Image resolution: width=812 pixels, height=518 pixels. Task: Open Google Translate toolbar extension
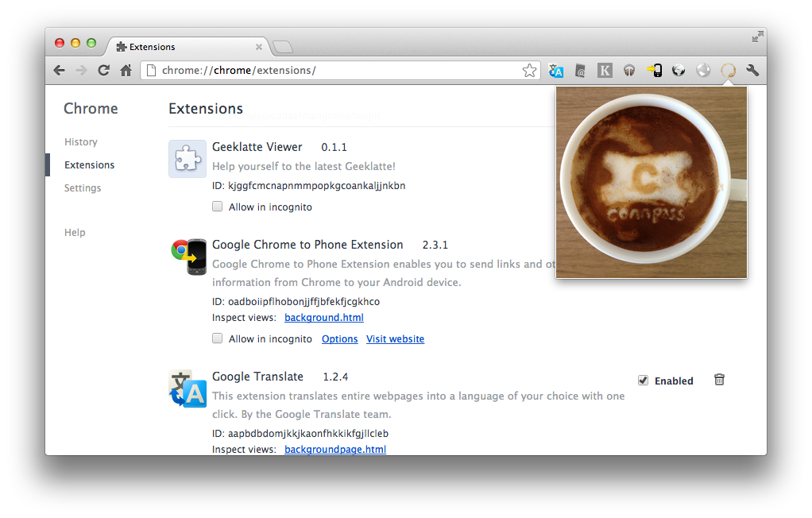[555, 71]
